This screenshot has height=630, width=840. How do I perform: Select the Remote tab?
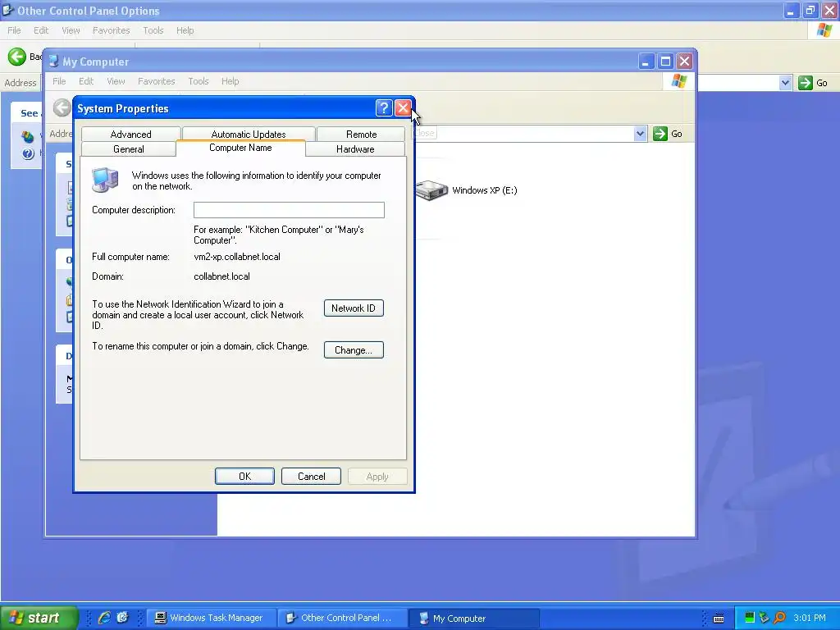click(x=361, y=134)
